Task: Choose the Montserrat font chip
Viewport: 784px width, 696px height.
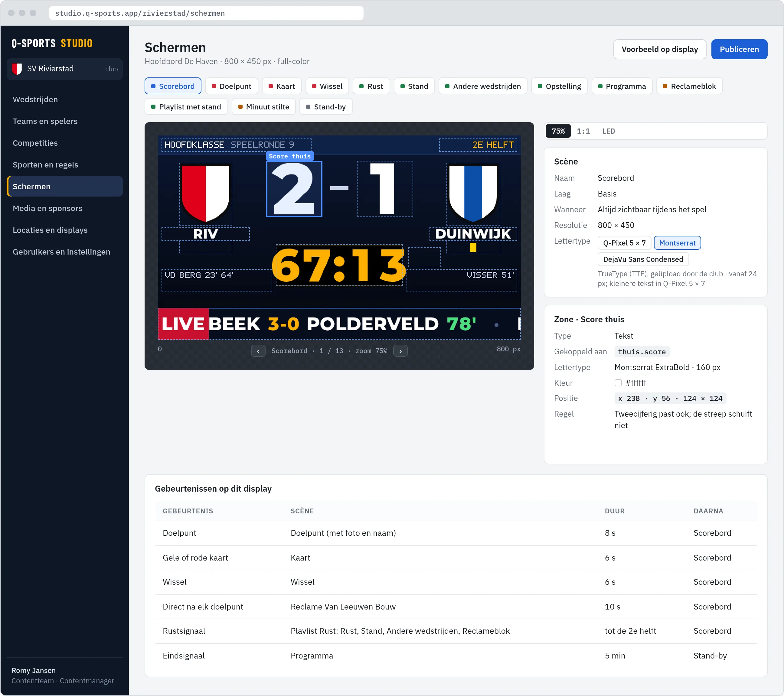Action: (x=677, y=243)
